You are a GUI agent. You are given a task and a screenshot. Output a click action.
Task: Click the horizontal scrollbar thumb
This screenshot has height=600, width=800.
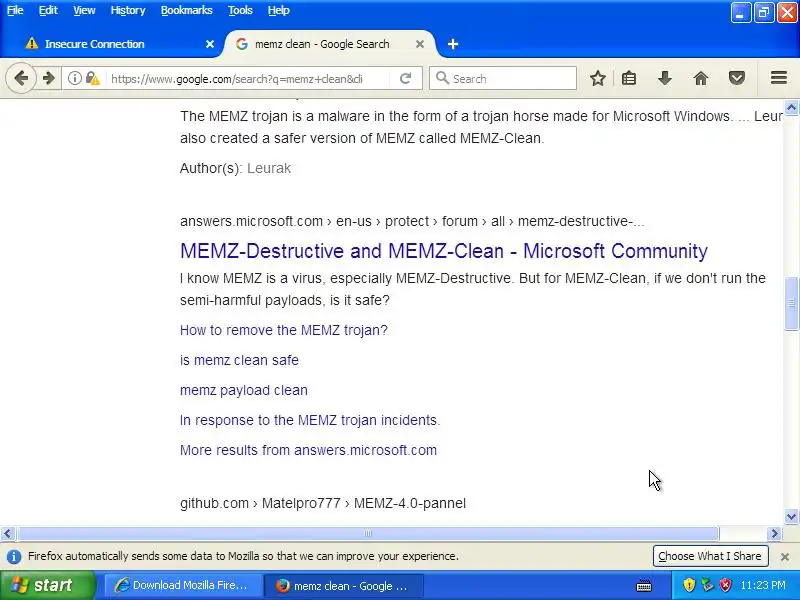(368, 534)
